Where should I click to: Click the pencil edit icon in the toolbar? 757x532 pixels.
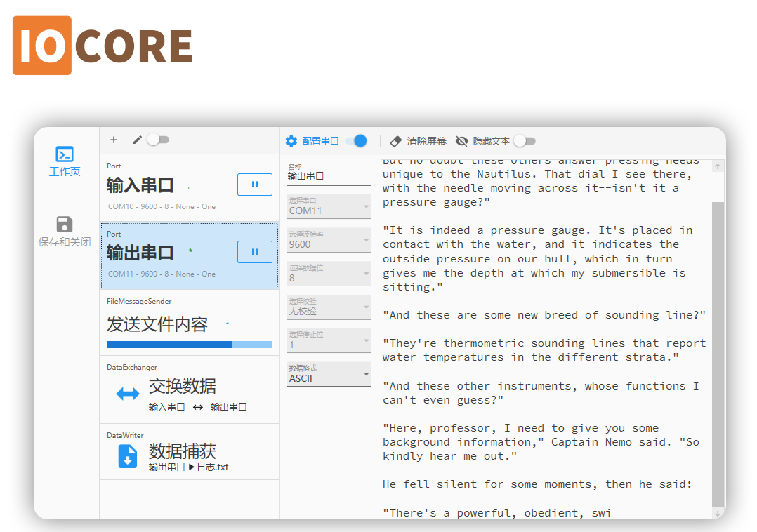point(138,140)
